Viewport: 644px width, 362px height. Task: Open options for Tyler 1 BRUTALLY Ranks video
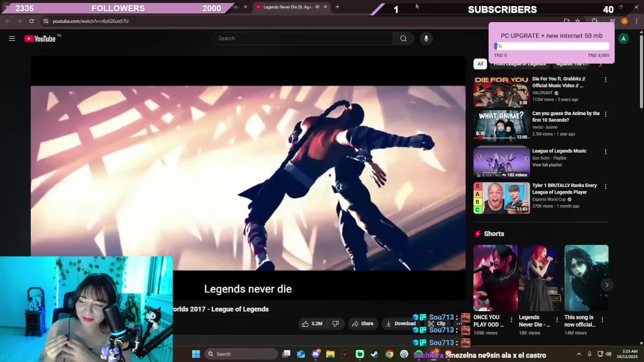click(x=605, y=187)
